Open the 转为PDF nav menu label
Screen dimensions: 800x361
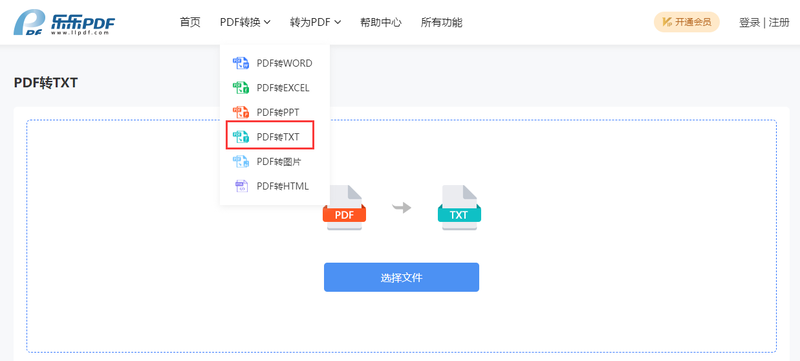pyautogui.click(x=310, y=22)
